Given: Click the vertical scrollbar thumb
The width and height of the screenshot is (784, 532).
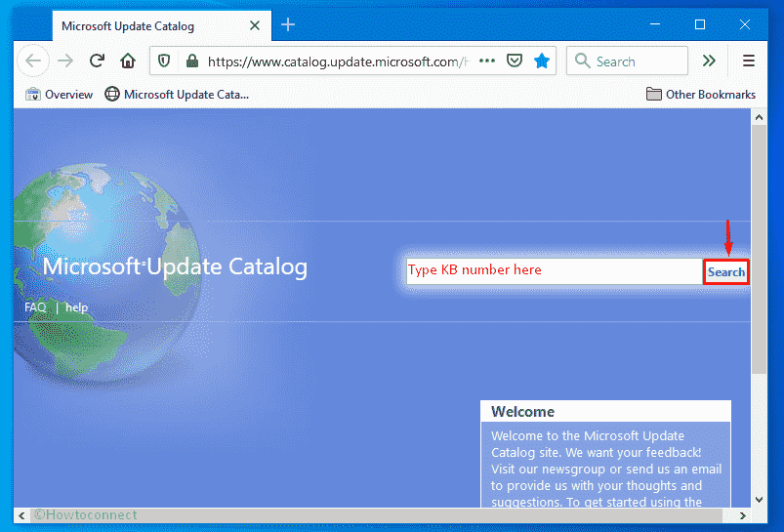Looking at the screenshot, I should [x=759, y=249].
